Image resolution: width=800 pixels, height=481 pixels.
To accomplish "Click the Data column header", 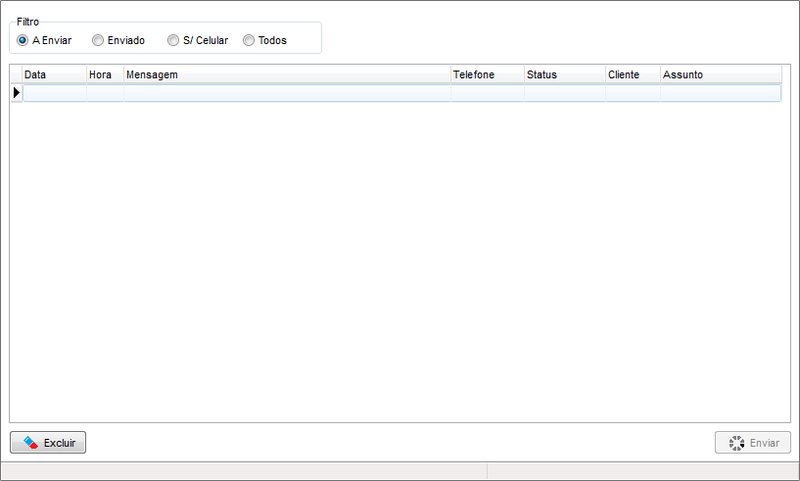I will pos(54,75).
